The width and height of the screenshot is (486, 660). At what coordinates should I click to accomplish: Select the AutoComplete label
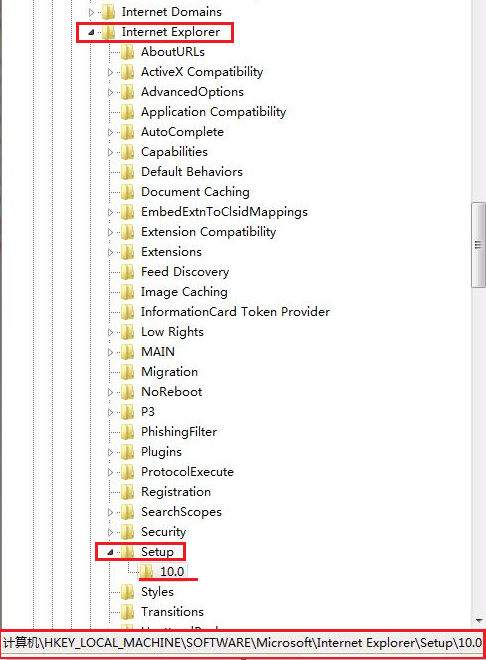(182, 132)
